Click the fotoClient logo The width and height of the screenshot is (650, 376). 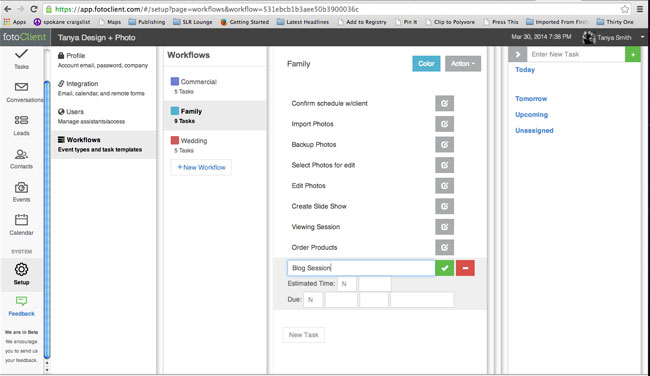click(24, 37)
